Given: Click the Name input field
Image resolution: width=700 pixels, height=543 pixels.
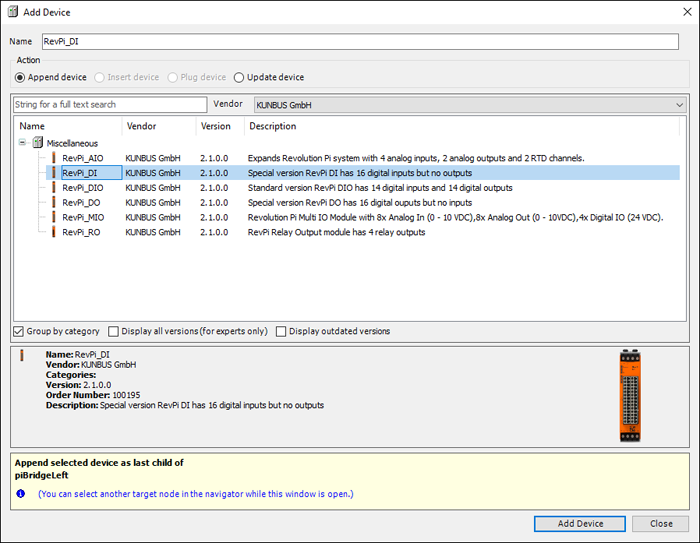Looking at the screenshot, I should (x=360, y=42).
